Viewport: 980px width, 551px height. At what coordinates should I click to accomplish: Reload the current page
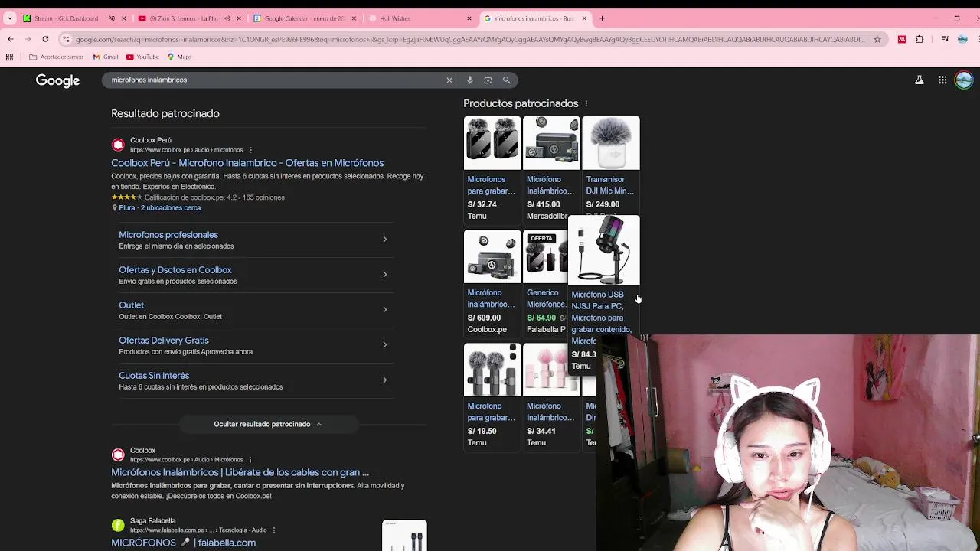pyautogui.click(x=45, y=39)
